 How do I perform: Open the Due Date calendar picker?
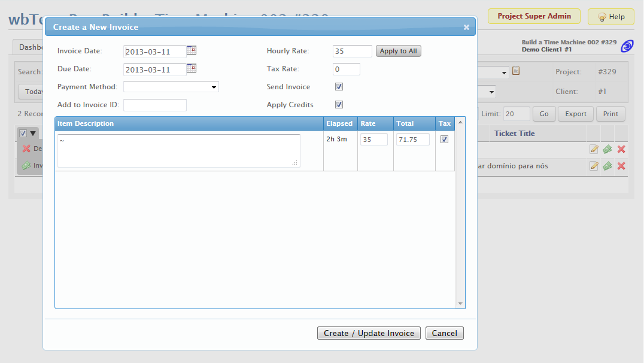(192, 68)
